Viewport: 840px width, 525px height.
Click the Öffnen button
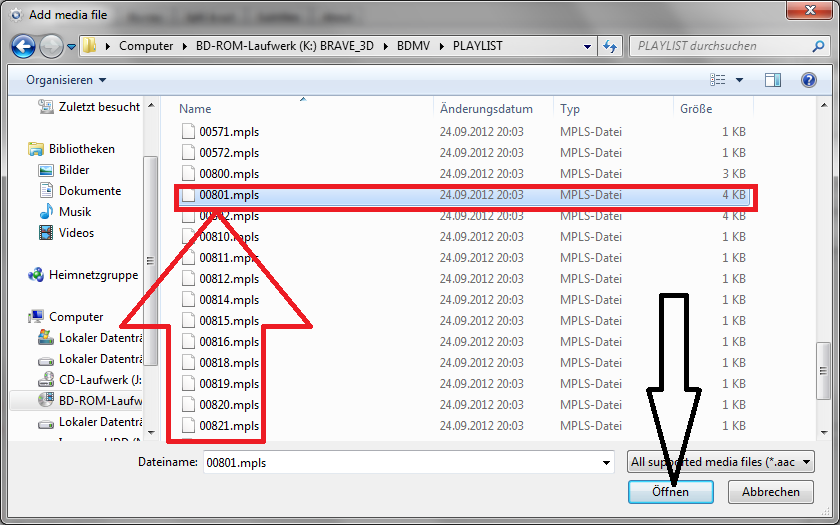(670, 492)
